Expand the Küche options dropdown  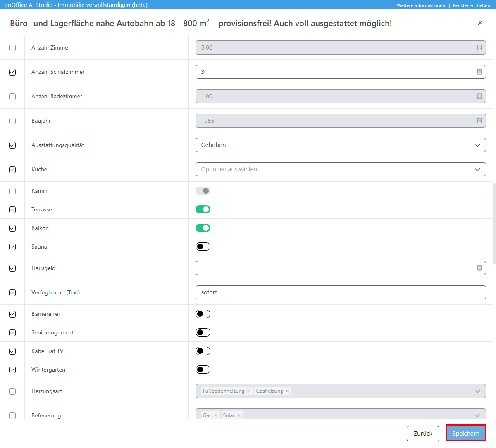pyautogui.click(x=340, y=169)
